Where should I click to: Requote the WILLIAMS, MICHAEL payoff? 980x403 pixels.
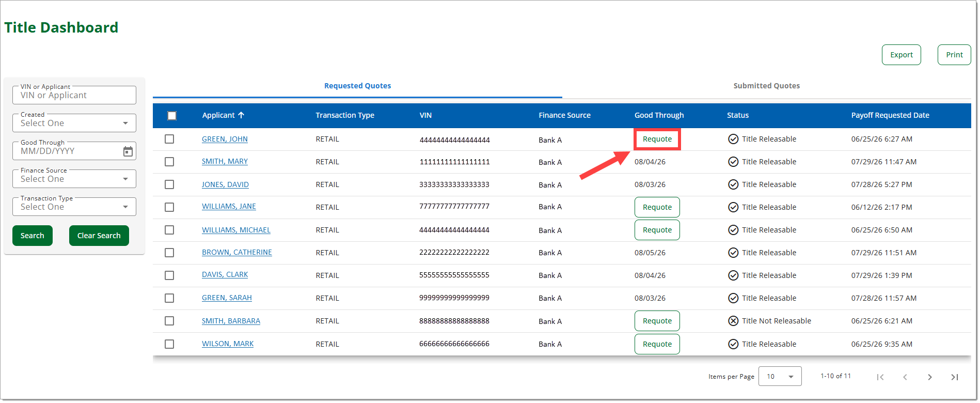point(657,230)
